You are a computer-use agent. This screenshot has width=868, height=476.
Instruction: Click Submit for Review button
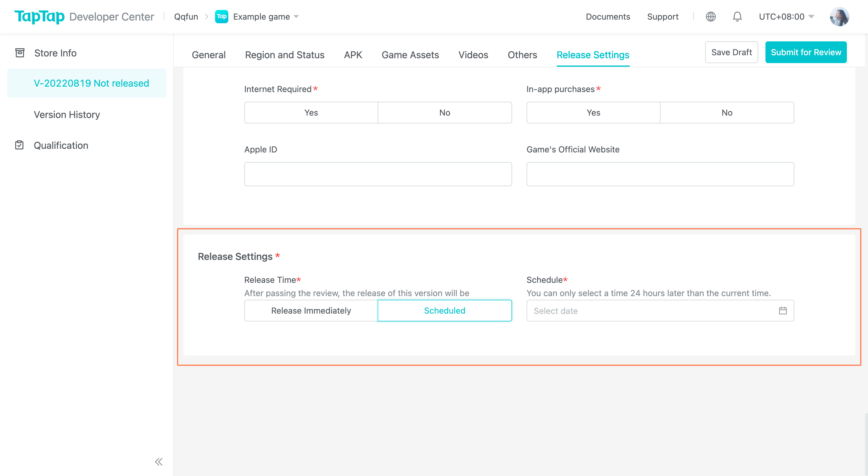[806, 52]
